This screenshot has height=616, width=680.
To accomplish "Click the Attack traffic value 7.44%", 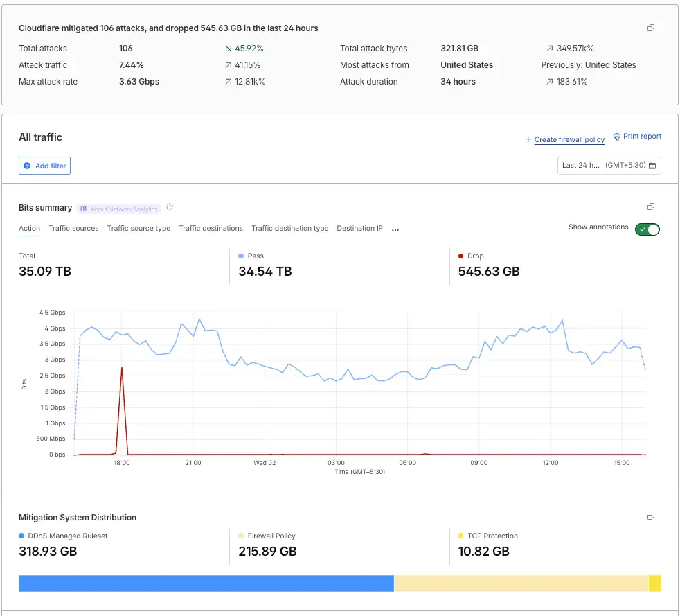I will 132,65.
